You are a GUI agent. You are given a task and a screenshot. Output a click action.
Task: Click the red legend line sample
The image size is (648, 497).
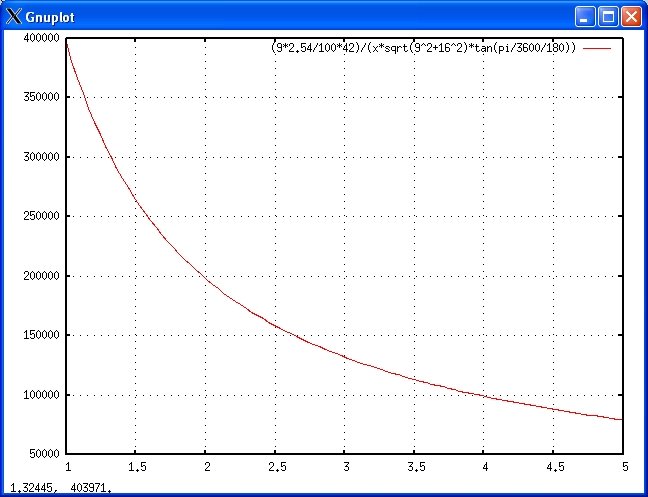pos(597,48)
